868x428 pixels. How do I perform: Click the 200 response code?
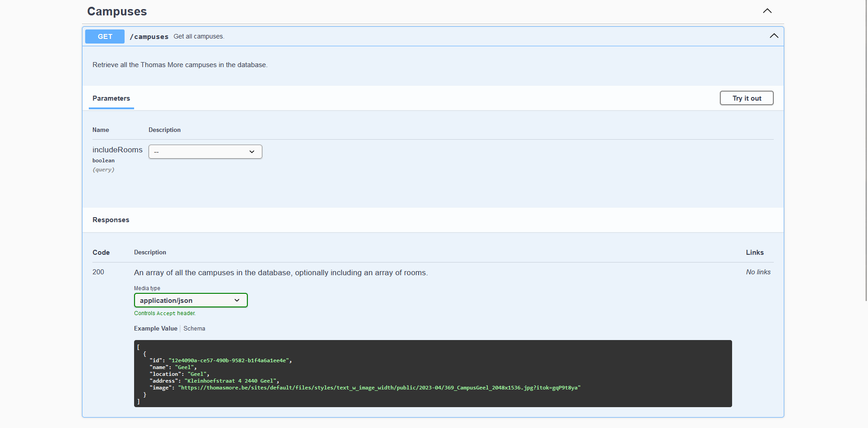(x=98, y=272)
